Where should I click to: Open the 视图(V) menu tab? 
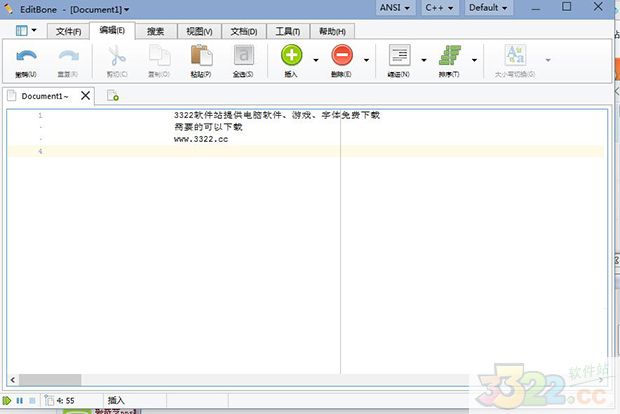[x=199, y=31]
